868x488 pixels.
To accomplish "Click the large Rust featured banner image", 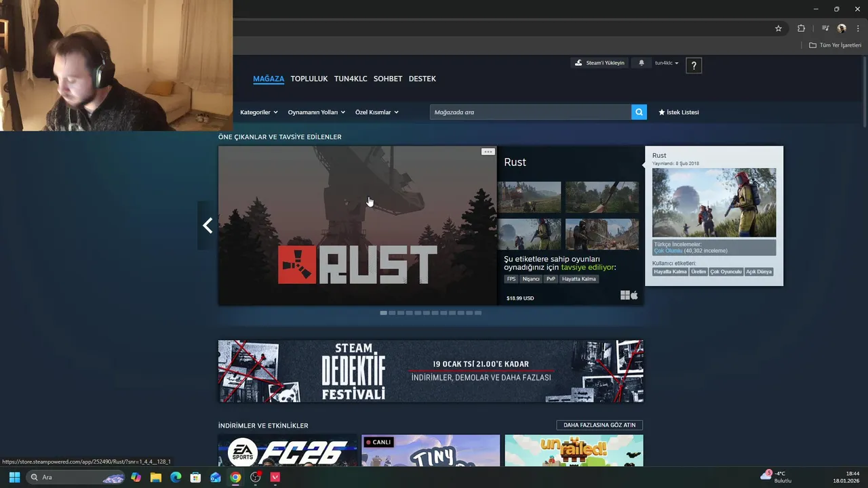I will click(357, 226).
